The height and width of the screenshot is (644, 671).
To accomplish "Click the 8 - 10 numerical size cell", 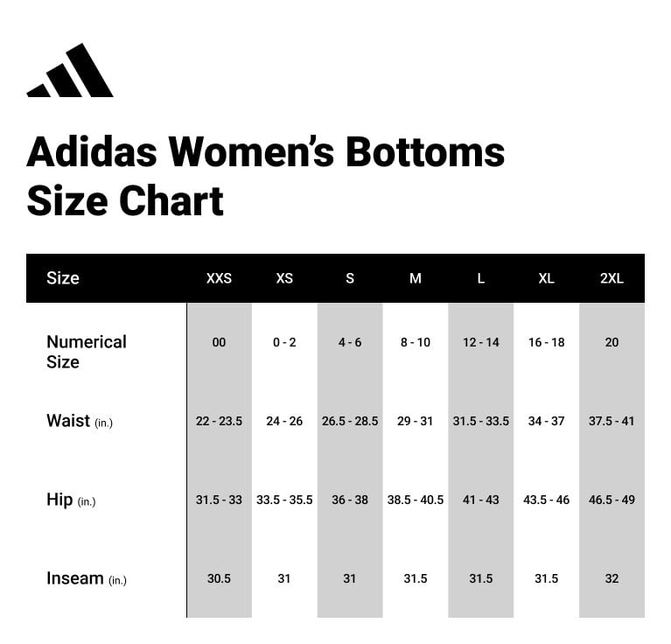I will (x=416, y=342).
